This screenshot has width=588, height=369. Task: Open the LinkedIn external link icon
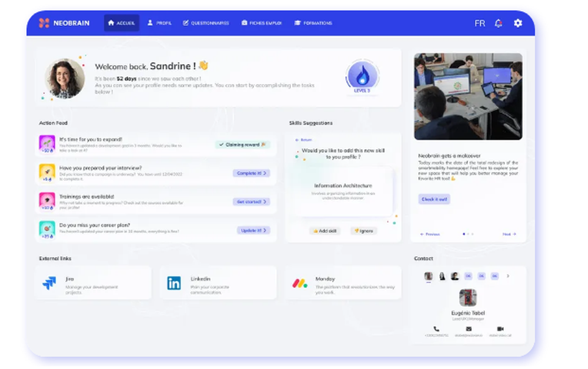[x=174, y=283]
